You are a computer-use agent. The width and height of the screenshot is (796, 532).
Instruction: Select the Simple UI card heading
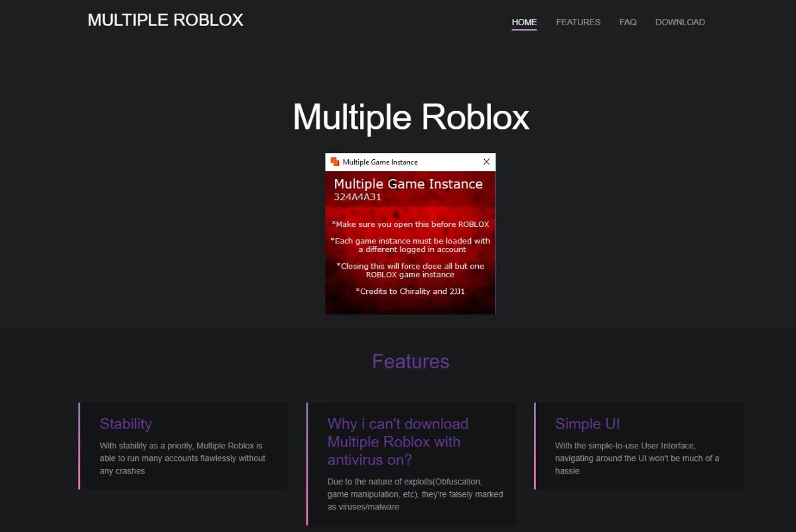pyautogui.click(x=587, y=424)
